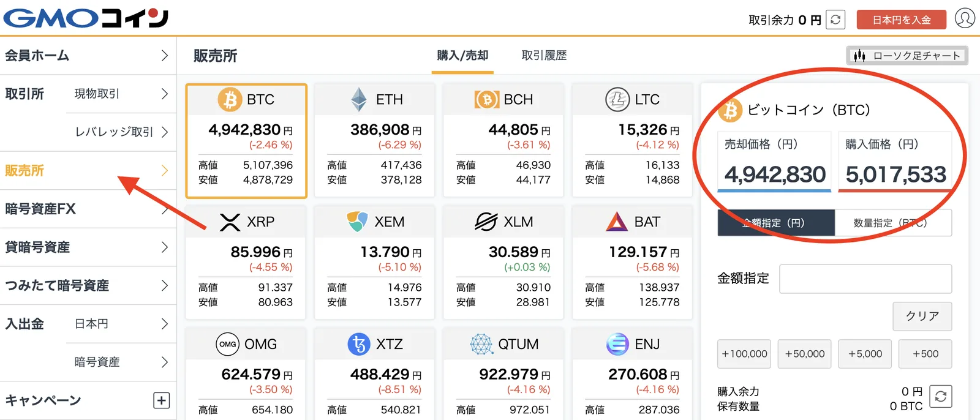Expand 販売所 orange chevron
This screenshot has width=980, height=420.
(x=164, y=170)
